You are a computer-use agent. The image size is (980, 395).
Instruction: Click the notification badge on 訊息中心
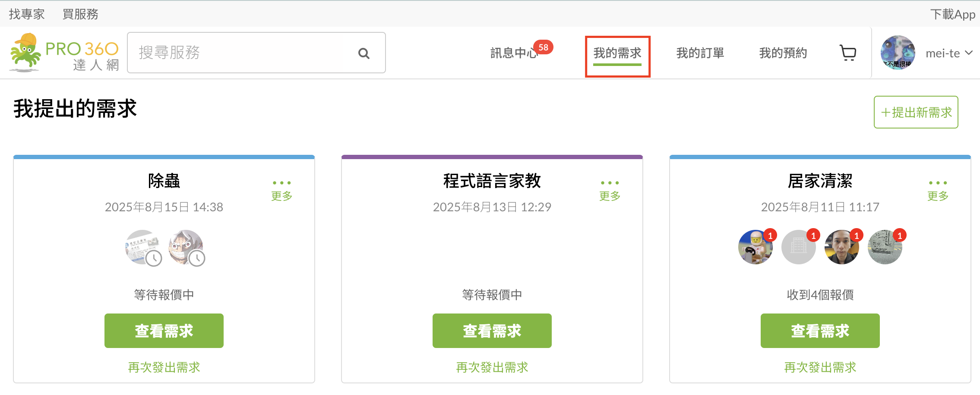545,47
